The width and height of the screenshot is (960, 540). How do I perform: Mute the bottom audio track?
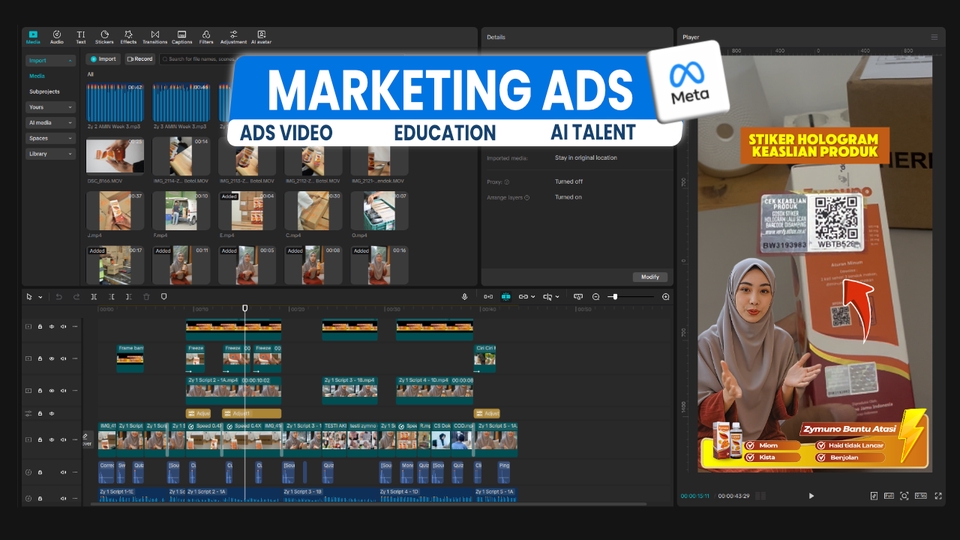(63, 498)
